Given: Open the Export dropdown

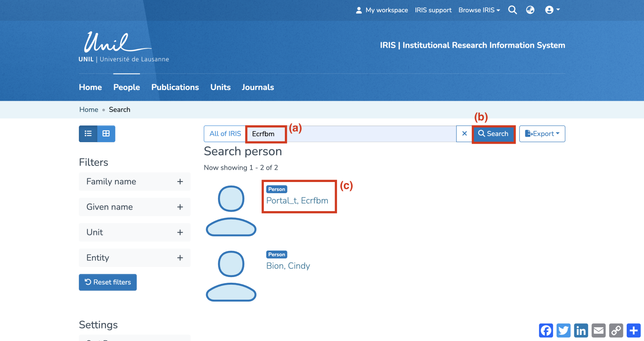Looking at the screenshot, I should coord(542,134).
